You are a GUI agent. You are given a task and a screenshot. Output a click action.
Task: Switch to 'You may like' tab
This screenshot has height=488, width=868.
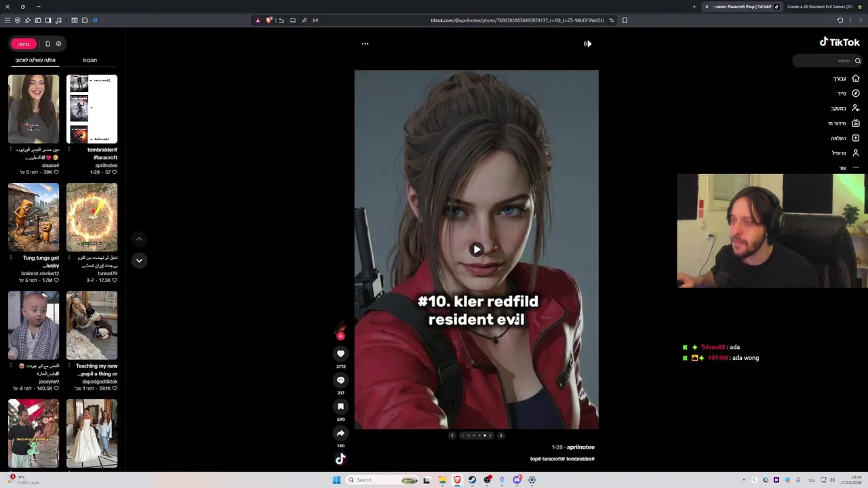[35, 60]
